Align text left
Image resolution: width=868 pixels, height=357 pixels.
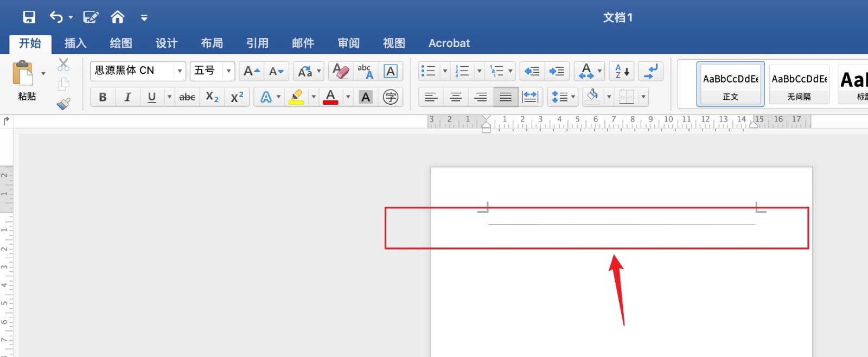click(x=431, y=97)
